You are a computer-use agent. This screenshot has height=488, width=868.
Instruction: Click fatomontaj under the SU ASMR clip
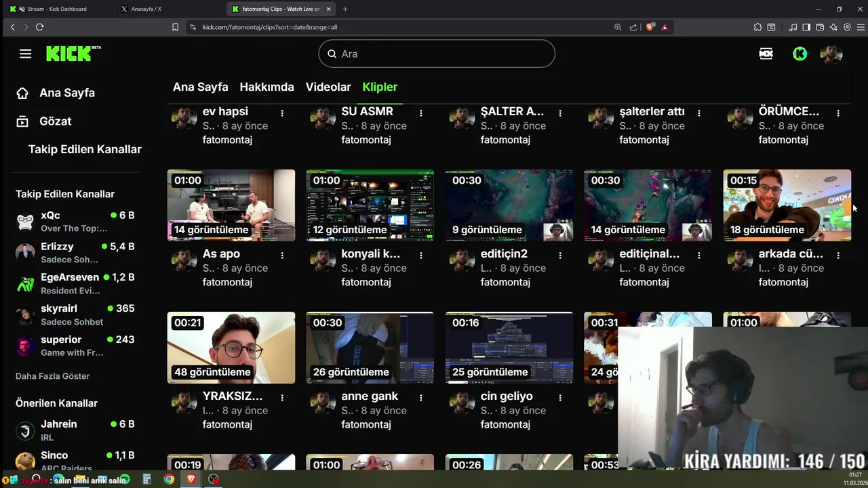[366, 140]
